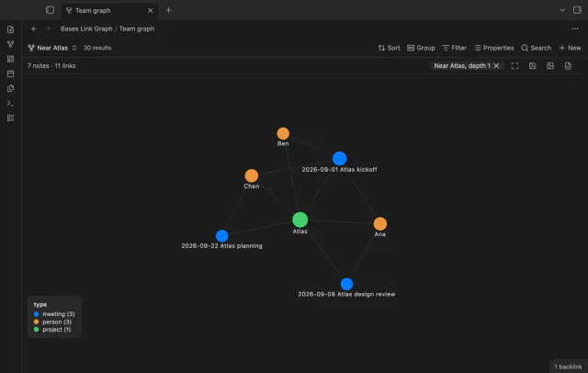The width and height of the screenshot is (588, 373).
Task: Select the Team graph tab
Action: point(107,10)
